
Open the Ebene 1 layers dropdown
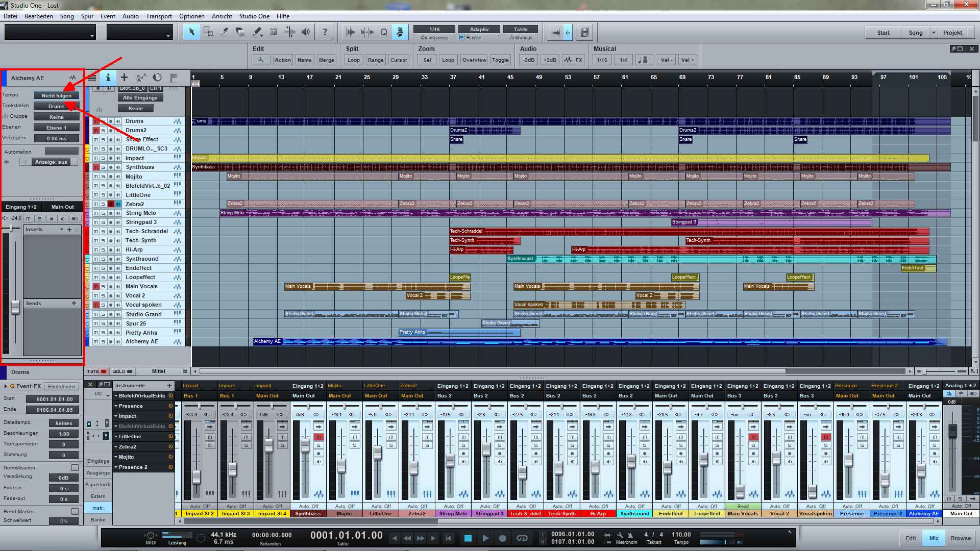click(x=57, y=128)
